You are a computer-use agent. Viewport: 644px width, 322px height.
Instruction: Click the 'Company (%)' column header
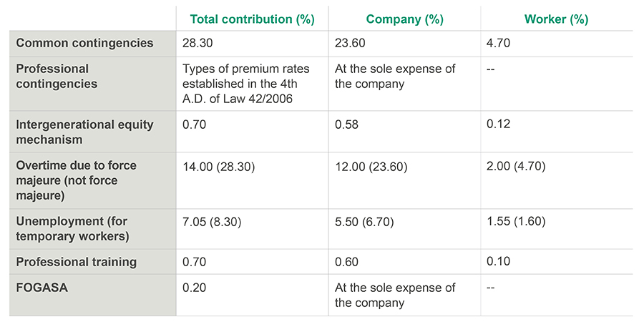pyautogui.click(x=404, y=19)
